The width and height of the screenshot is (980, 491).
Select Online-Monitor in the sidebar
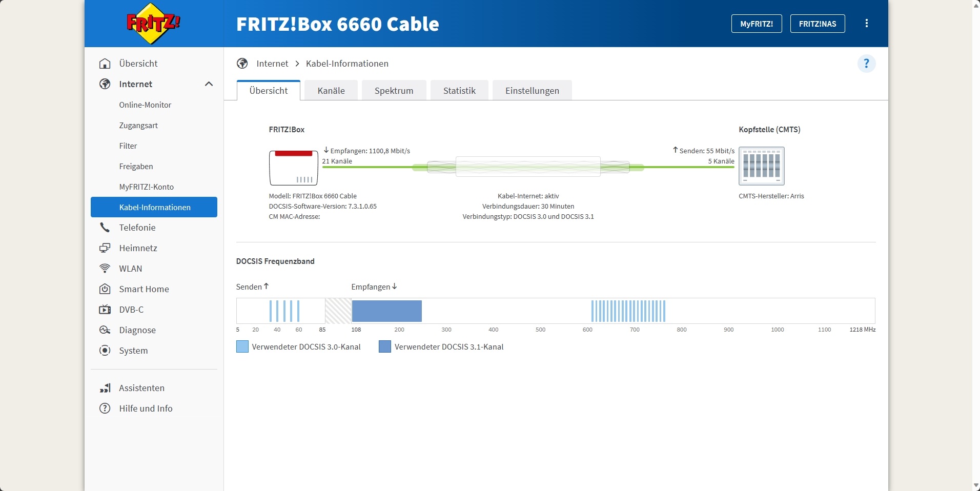145,105
